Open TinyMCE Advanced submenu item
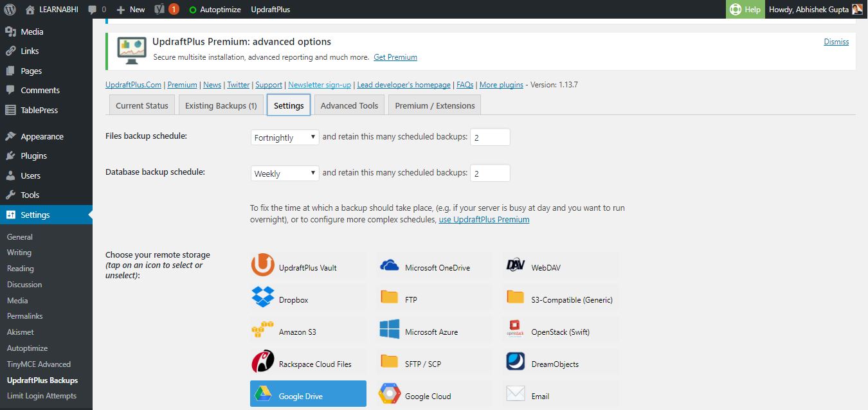This screenshot has width=868, height=410. 39,364
